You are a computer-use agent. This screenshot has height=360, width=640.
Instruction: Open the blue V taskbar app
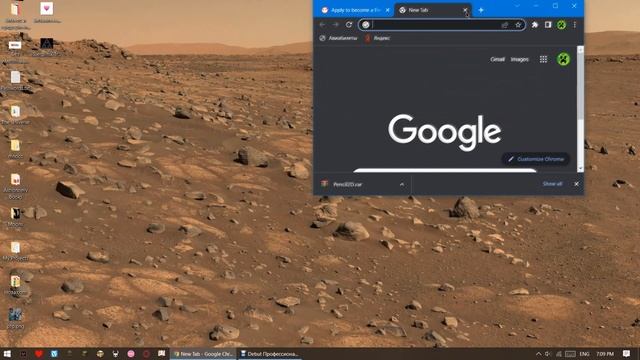(x=54, y=353)
